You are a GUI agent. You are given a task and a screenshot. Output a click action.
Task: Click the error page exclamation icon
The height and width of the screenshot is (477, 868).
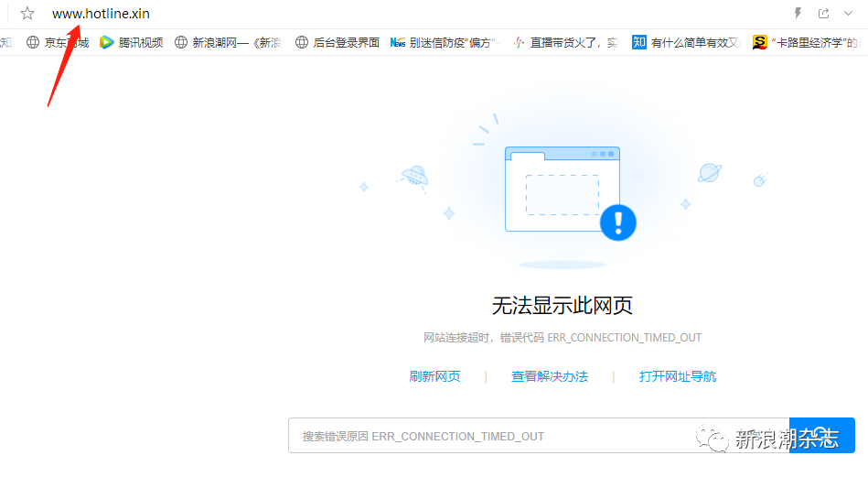pos(617,222)
